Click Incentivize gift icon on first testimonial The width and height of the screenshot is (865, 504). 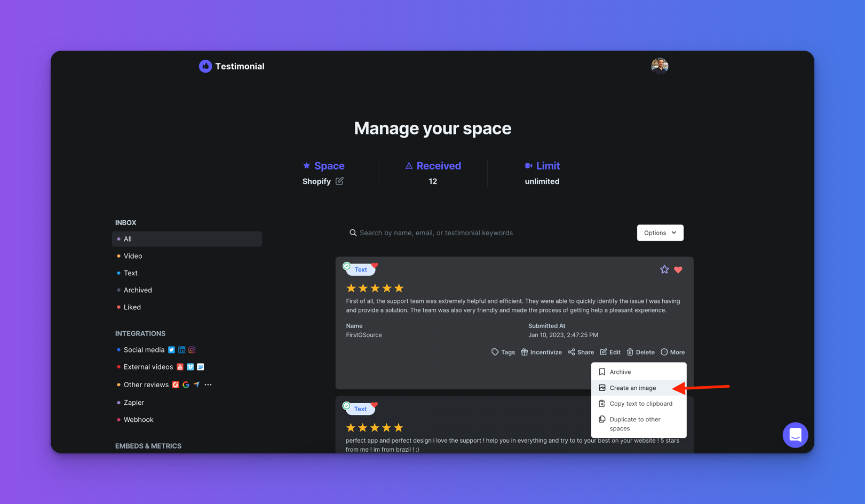(x=525, y=352)
